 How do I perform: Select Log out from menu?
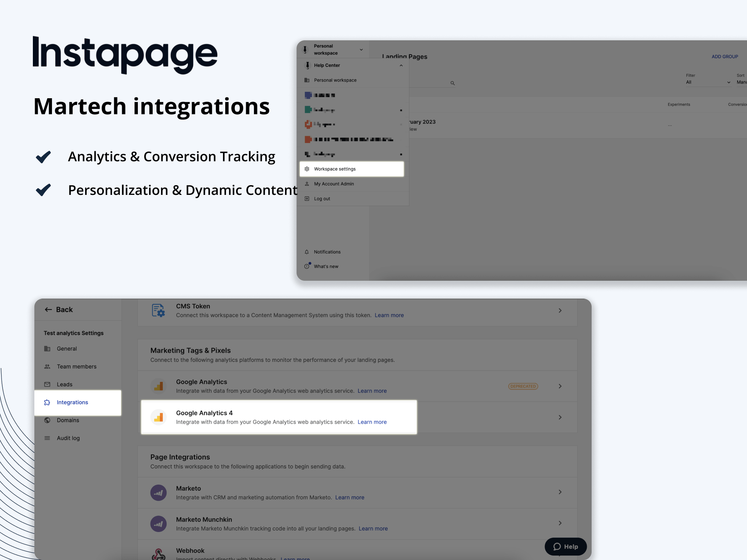(x=322, y=199)
